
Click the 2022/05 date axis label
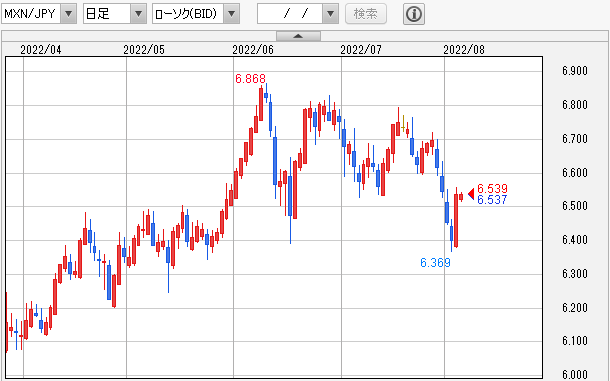[x=144, y=50]
